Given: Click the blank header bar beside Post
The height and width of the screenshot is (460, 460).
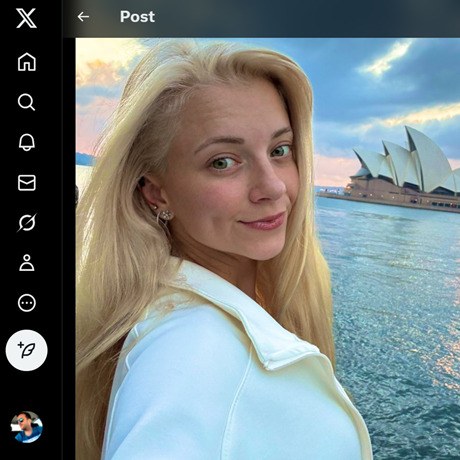Looking at the screenshot, I should tap(307, 17).
